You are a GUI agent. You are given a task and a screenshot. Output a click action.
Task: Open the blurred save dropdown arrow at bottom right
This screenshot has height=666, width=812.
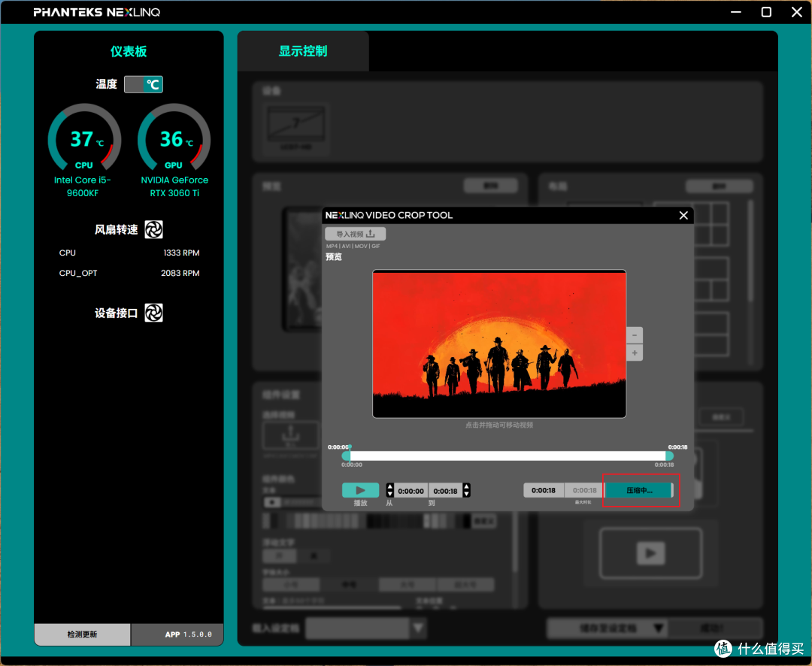tap(659, 628)
